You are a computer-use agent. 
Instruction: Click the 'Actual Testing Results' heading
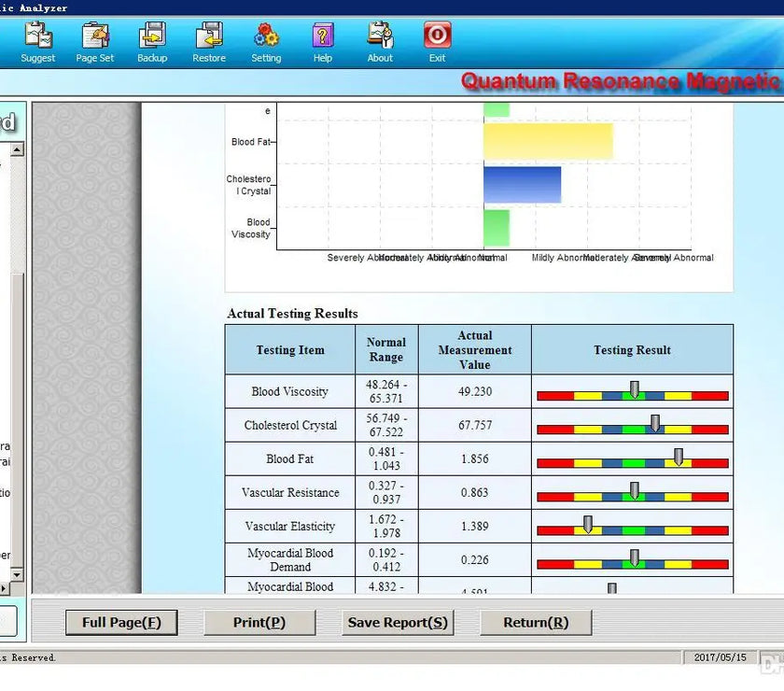coord(292,313)
